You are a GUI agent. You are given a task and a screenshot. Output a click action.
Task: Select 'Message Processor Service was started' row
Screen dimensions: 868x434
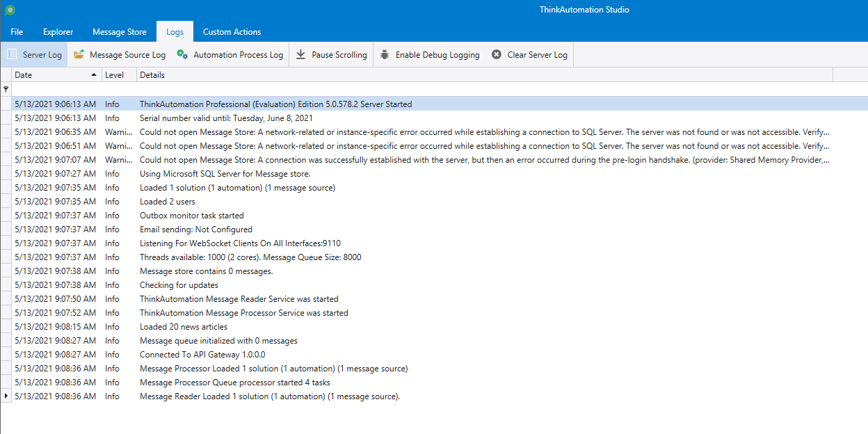pos(434,312)
